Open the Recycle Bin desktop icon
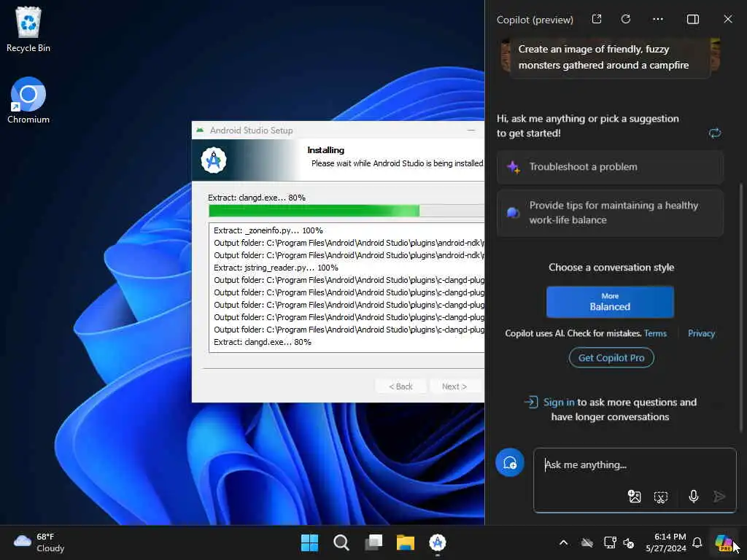 (28, 29)
